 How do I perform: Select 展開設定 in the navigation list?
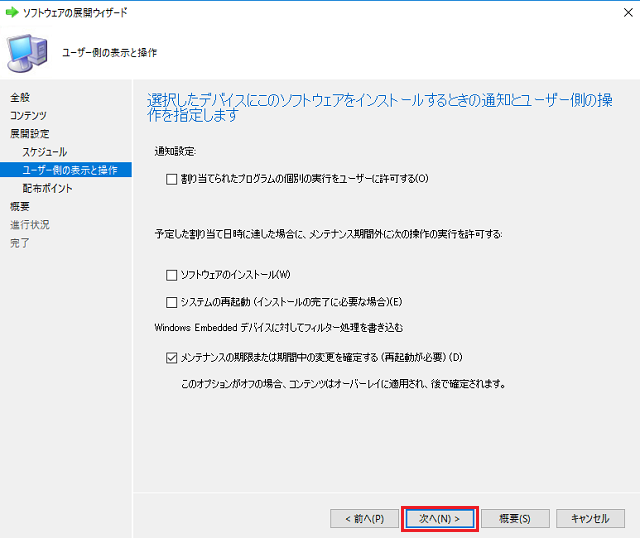point(29,133)
